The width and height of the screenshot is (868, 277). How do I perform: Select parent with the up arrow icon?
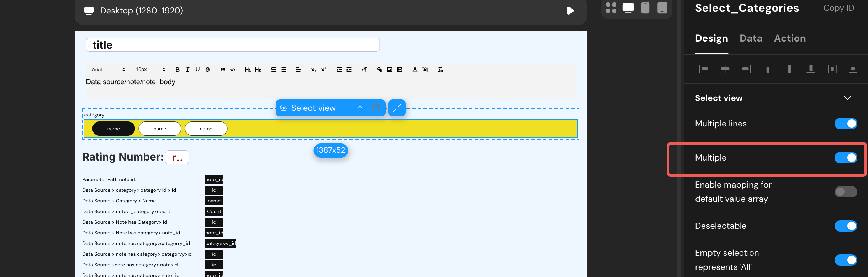pos(360,108)
